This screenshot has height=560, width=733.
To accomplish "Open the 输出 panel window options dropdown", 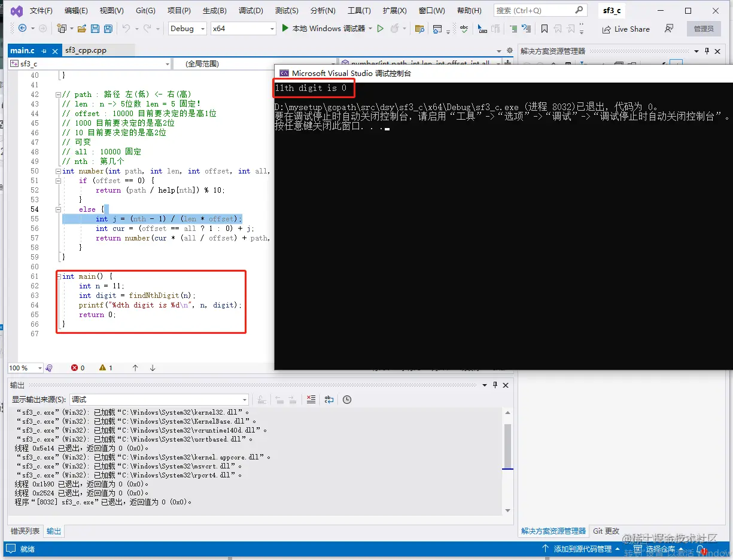I will pyautogui.click(x=484, y=385).
